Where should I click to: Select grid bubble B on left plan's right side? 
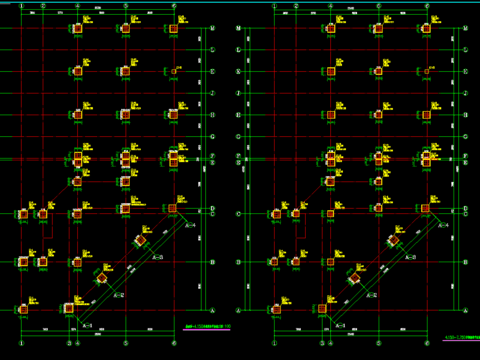click(213, 262)
